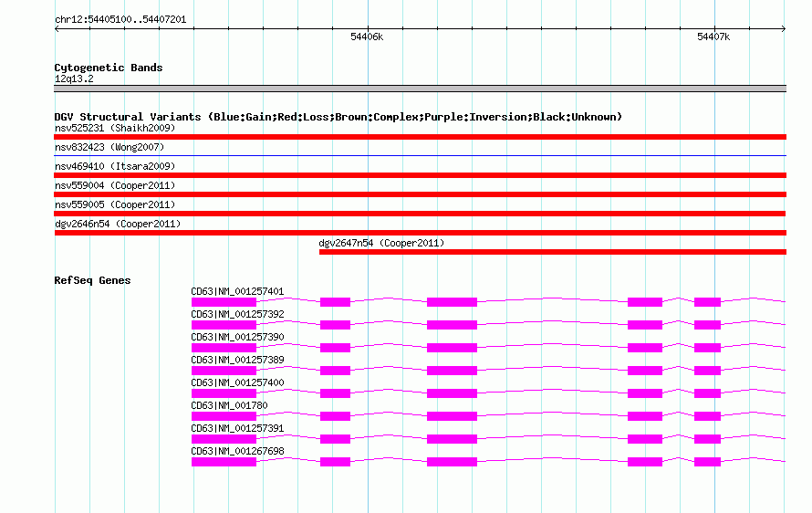Open transcript label CD63|NM_001257400
Viewport: 812px width, 513px height.
237,383
